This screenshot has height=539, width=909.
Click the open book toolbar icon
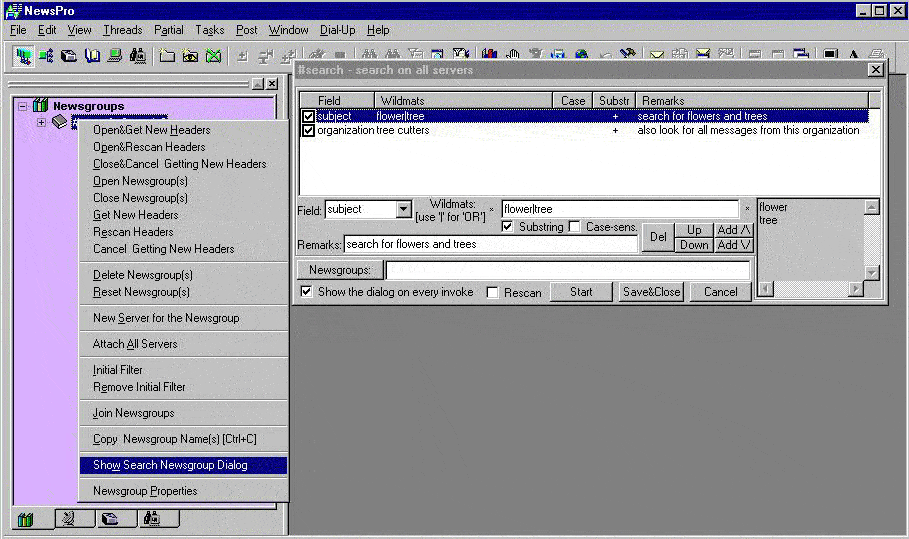(x=92, y=56)
